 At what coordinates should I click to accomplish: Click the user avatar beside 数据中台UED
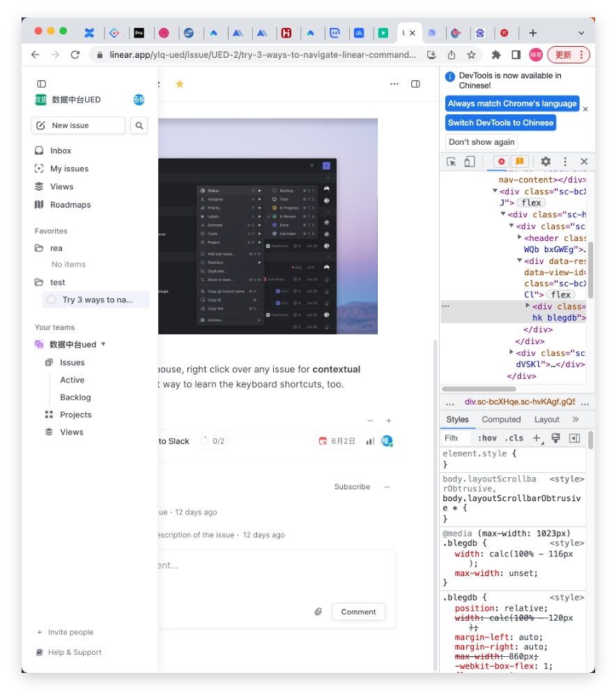139,100
